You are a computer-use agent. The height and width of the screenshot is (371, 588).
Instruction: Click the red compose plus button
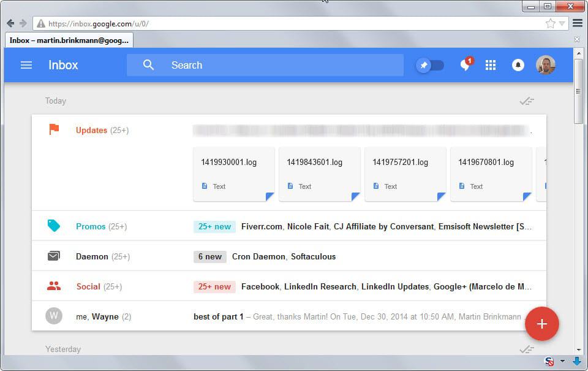[x=541, y=323]
